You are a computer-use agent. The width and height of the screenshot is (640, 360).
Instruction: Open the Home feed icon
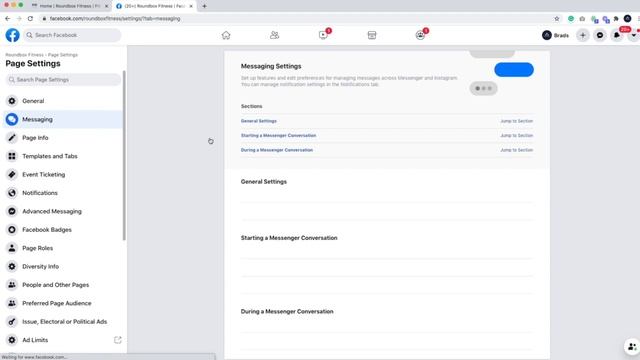(226, 35)
